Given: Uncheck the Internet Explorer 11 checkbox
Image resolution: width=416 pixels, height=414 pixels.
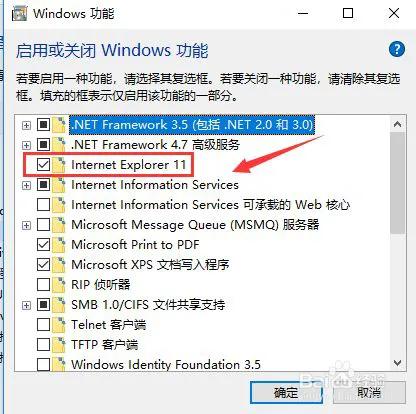Looking at the screenshot, I should (43, 165).
